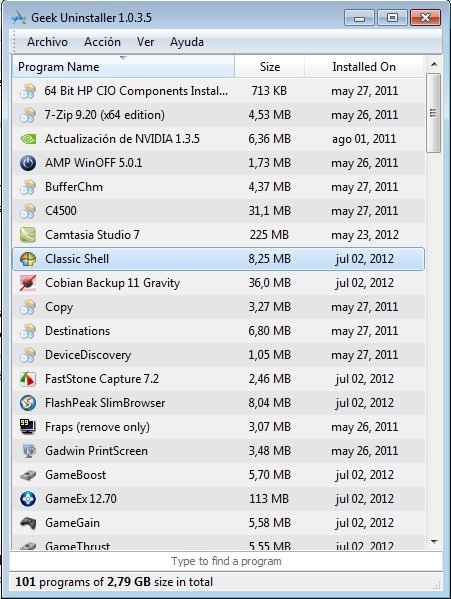Click the '113 MB' size cell
The width and height of the screenshot is (451, 599).
(x=269, y=499)
